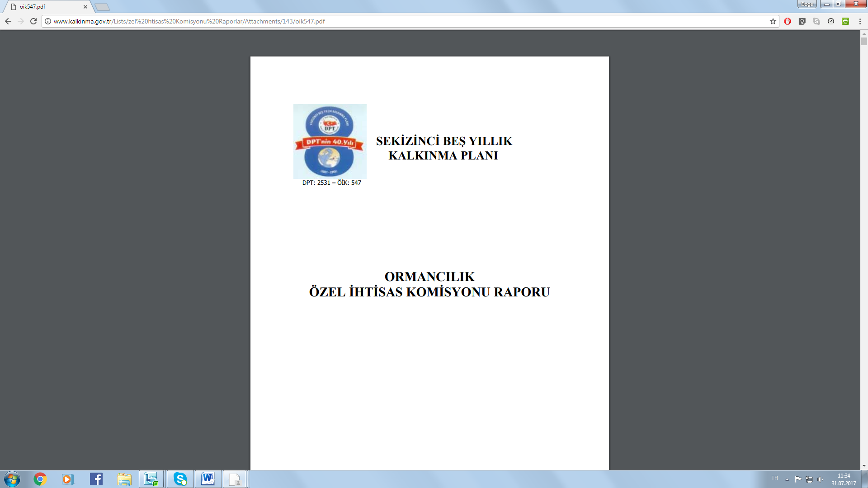Click the gray Skype extension icon

point(816,21)
